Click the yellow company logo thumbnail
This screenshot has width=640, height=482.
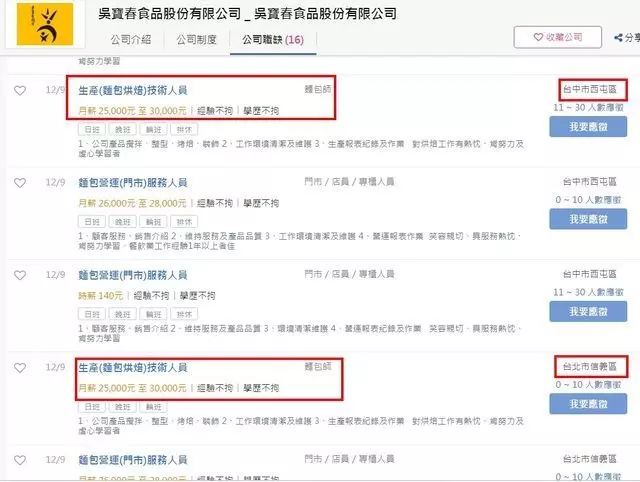point(45,24)
